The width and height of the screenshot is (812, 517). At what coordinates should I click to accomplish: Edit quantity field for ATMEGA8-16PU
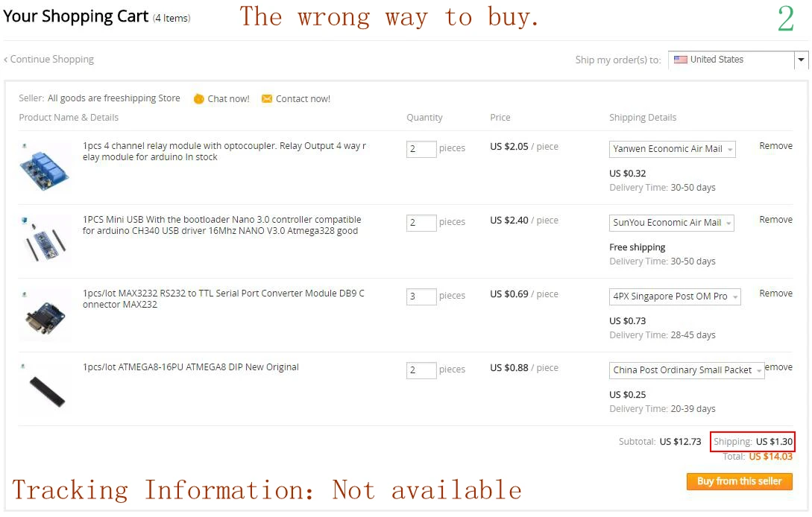(x=421, y=370)
